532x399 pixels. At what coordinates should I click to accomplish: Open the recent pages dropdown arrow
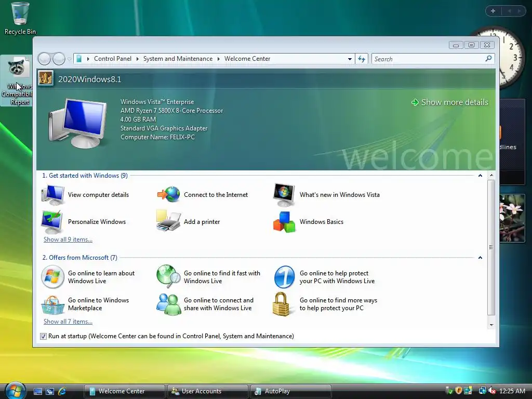[x=69, y=59]
